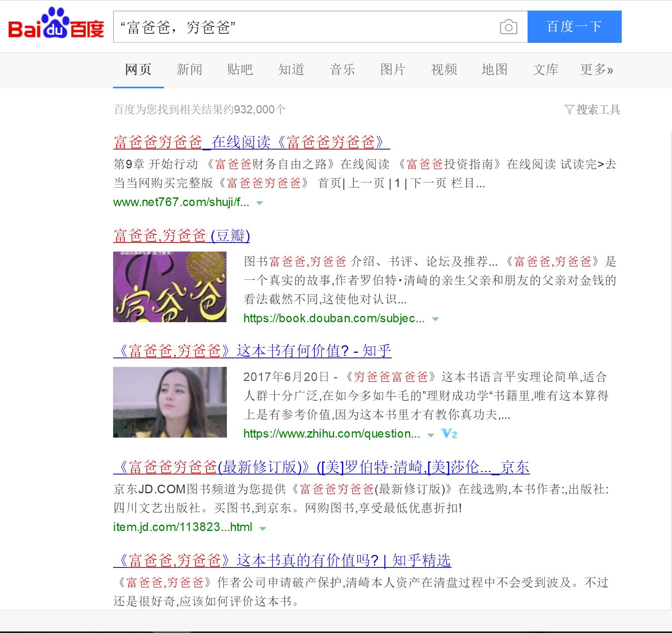The width and height of the screenshot is (672, 633).
Task: Switch to the 图片 tab
Action: point(393,69)
